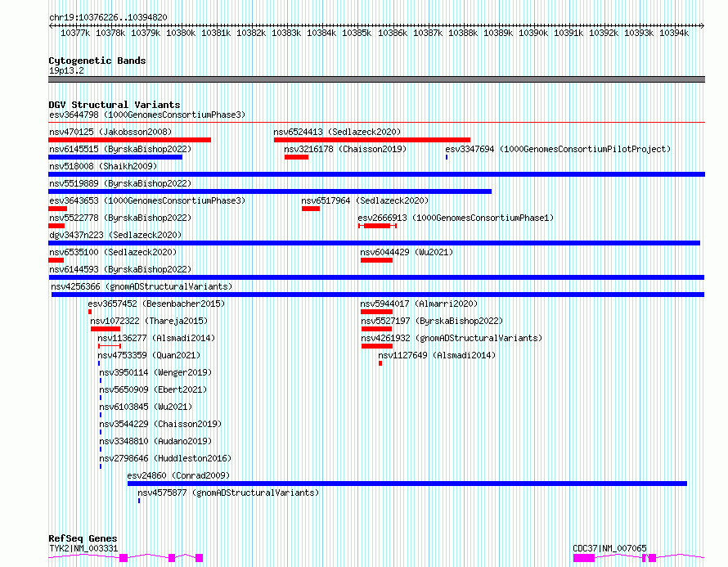Click esv3643653 (1000GenomesConsortiumPhase3) label
Screen dimensions: 728x567
tap(147, 200)
